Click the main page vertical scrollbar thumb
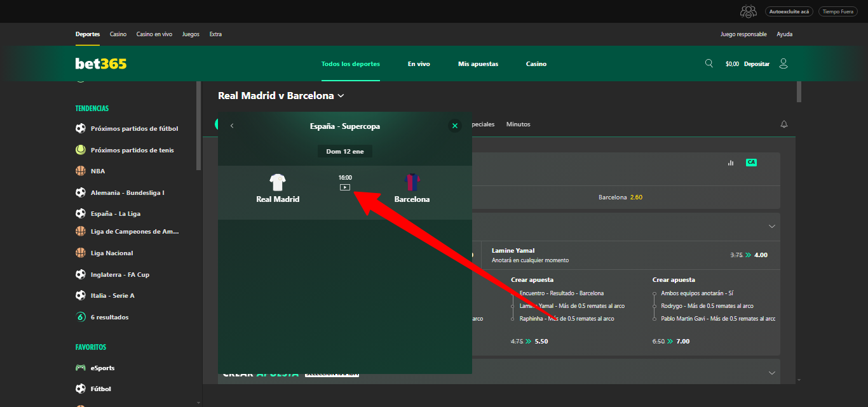Image resolution: width=868 pixels, height=407 pixels. pos(799,91)
